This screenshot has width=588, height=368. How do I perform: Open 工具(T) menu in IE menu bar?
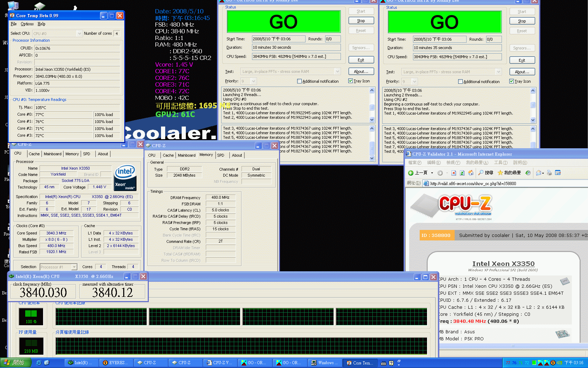click(500, 163)
